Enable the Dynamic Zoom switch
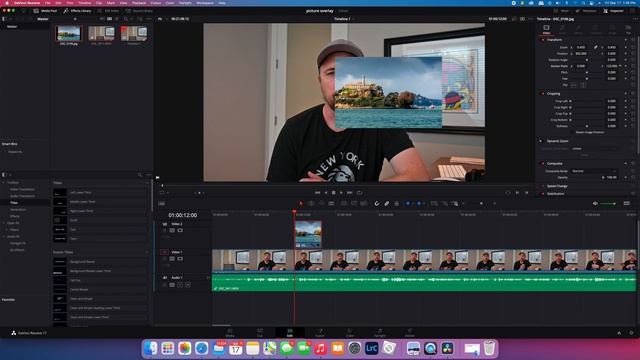Viewport: 640px width, 360px height. click(x=541, y=141)
